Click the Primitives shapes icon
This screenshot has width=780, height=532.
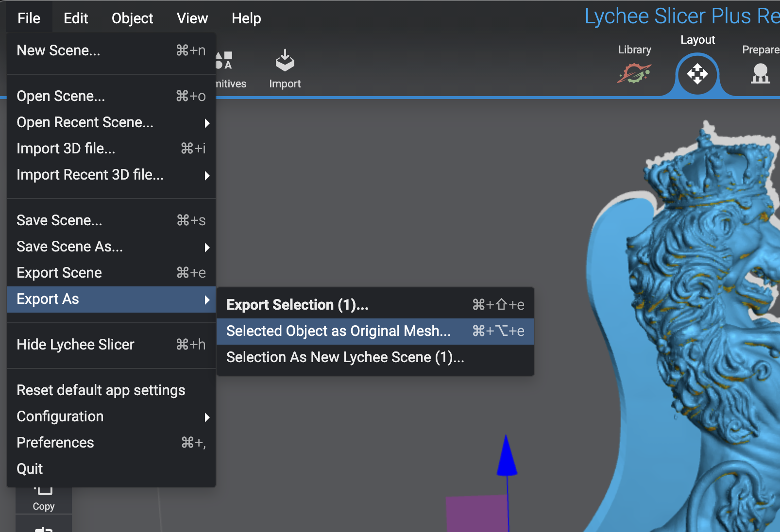tap(225, 61)
